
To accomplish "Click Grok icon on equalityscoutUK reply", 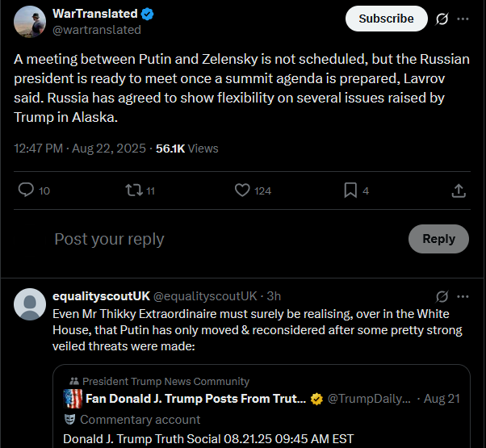I will pos(442,296).
